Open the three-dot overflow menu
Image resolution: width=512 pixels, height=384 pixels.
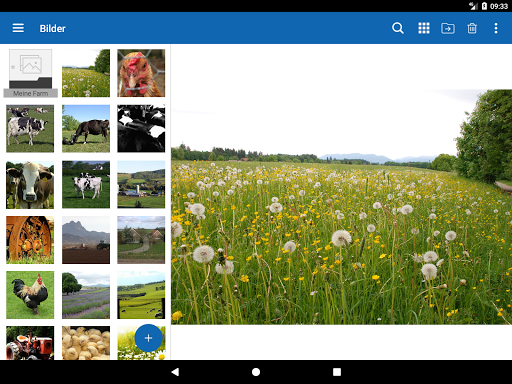[496, 28]
